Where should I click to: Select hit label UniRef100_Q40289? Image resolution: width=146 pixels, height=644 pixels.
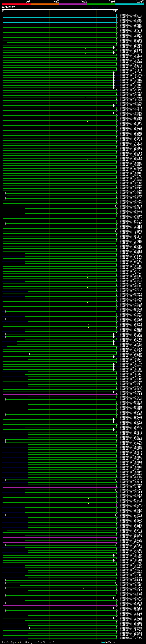(x=131, y=397)
